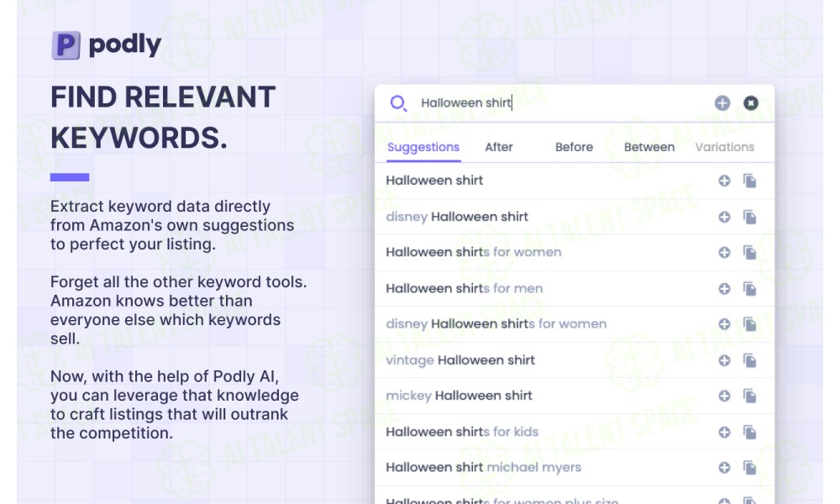
Task: Select 'Halloween shirt michael myers' suggestion text
Action: pyautogui.click(x=483, y=468)
